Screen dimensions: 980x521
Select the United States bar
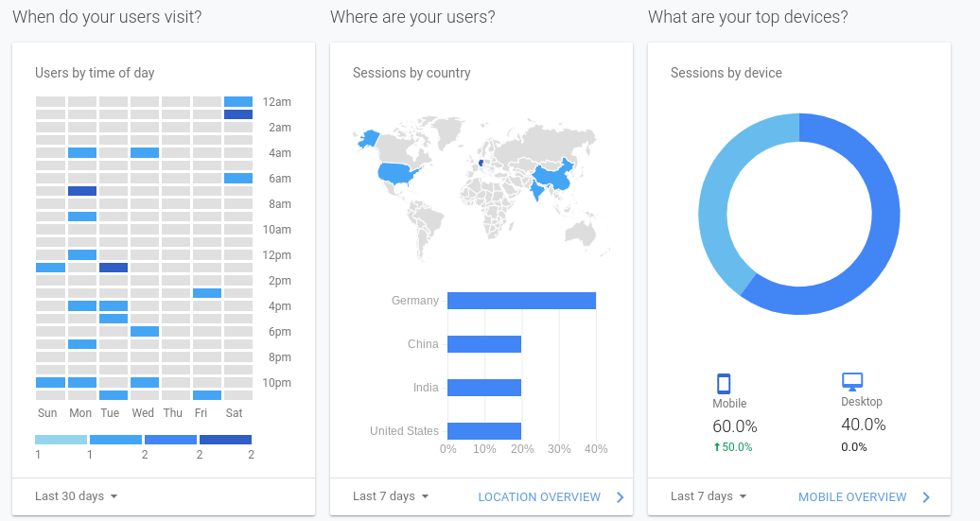[484, 431]
